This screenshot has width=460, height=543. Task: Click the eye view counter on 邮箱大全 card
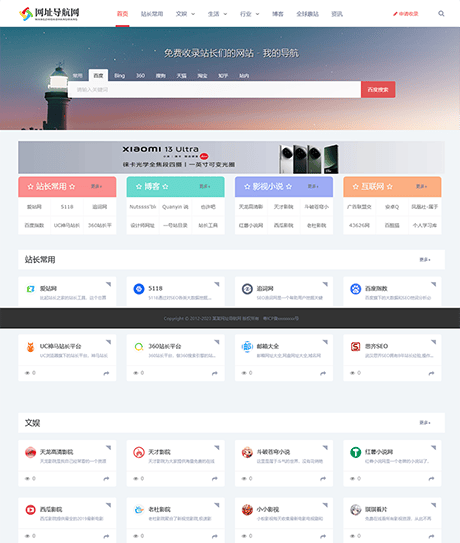(247, 373)
